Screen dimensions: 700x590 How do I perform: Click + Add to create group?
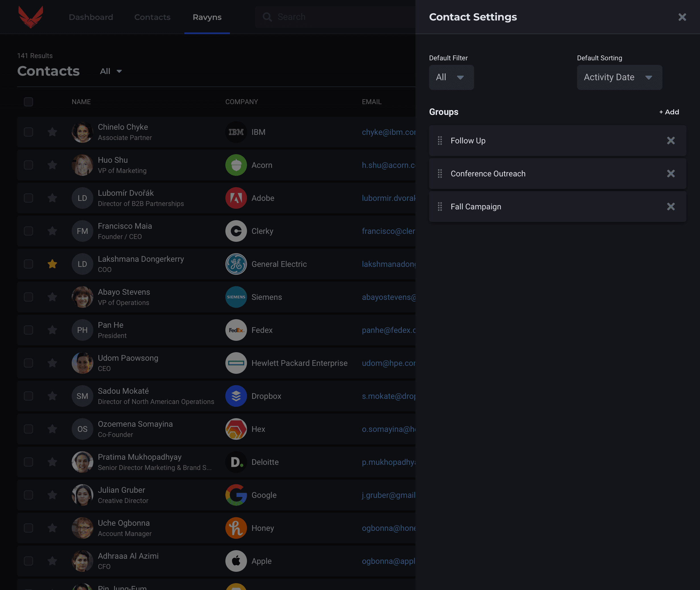(669, 112)
